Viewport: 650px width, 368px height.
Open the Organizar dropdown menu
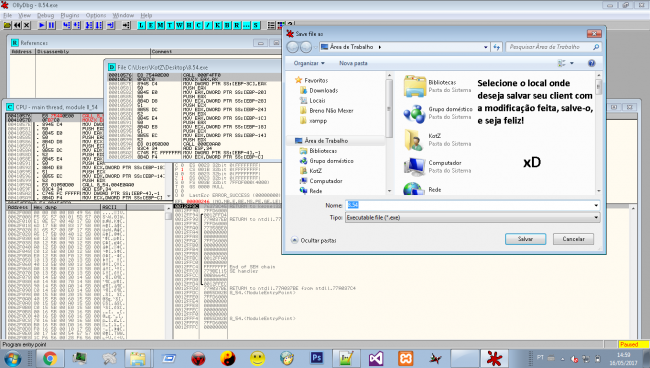309,63
